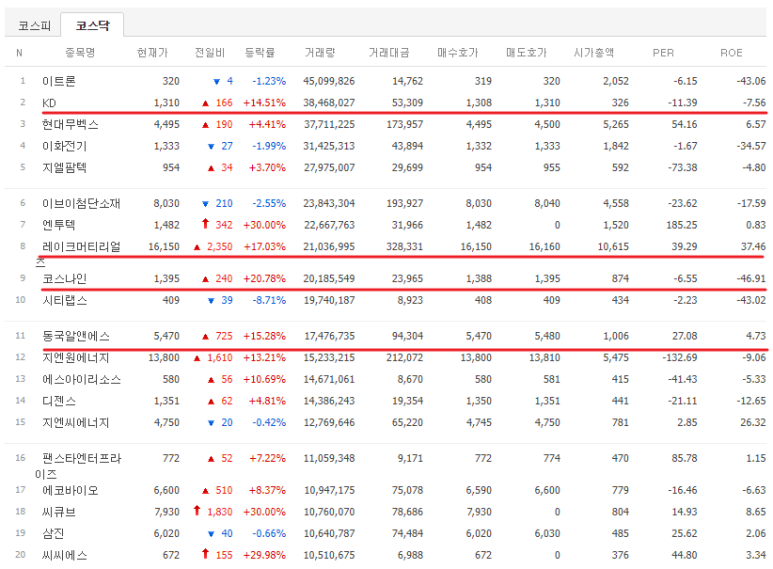Viewport: 773px width, 569px height.
Task: Click the PER column header
Action: pos(663,53)
